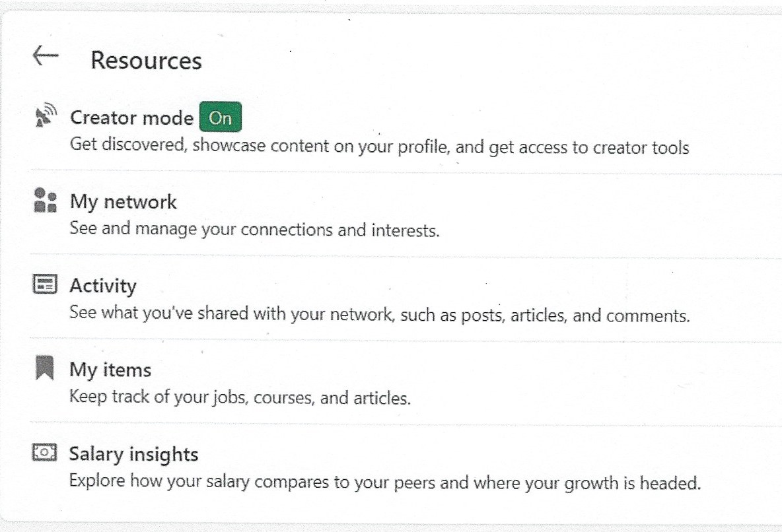Click the Activity newspaper icon
The width and height of the screenshot is (782, 532).
pyautogui.click(x=45, y=284)
